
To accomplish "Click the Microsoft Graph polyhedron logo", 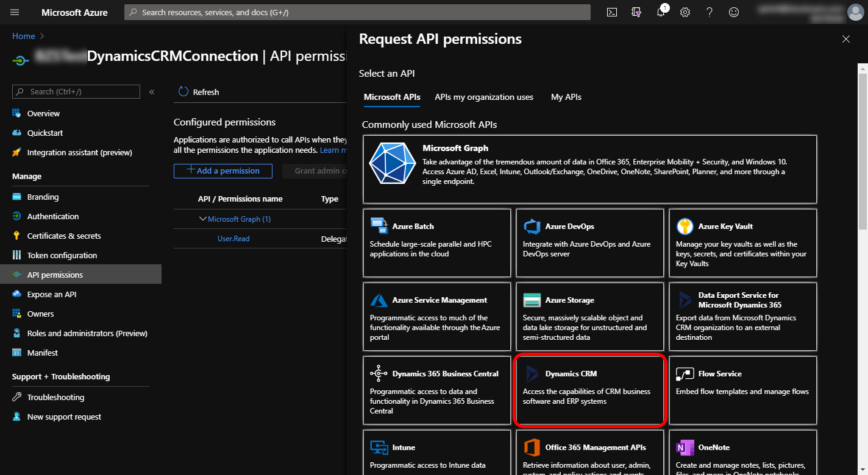I will 392,163.
